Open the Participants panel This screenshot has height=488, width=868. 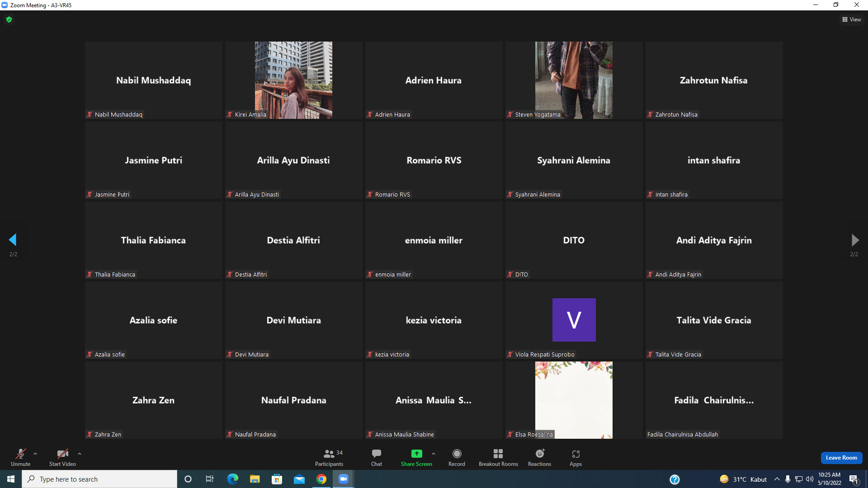[329, 457]
